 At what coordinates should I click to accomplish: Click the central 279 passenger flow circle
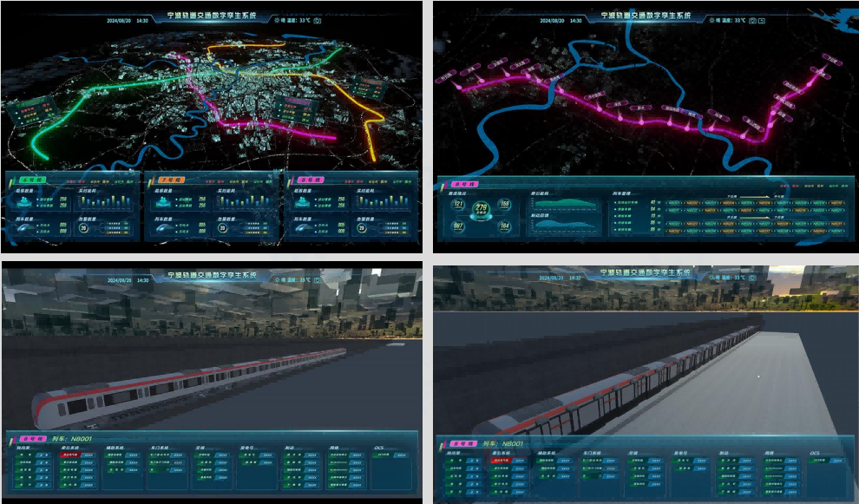click(482, 209)
